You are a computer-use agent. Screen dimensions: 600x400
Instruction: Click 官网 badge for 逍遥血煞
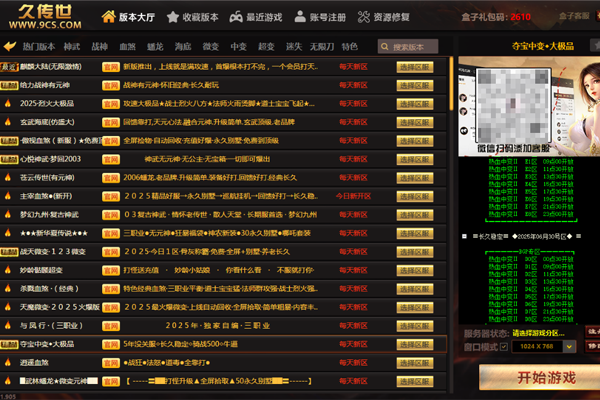pyautogui.click(x=111, y=362)
